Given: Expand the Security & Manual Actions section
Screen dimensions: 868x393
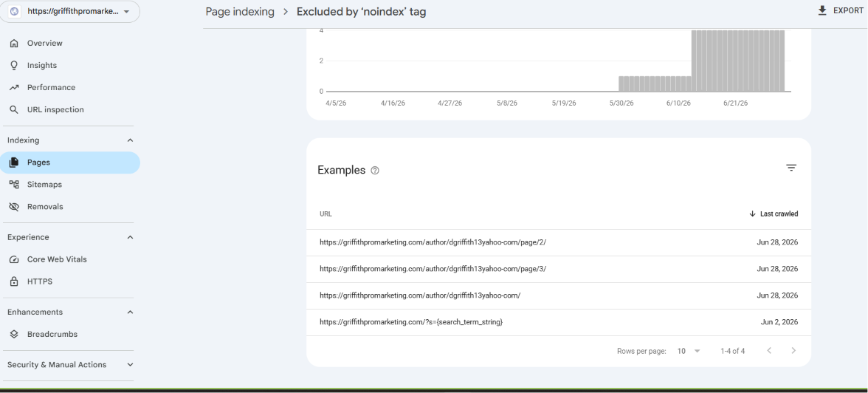Looking at the screenshot, I should tap(130, 365).
